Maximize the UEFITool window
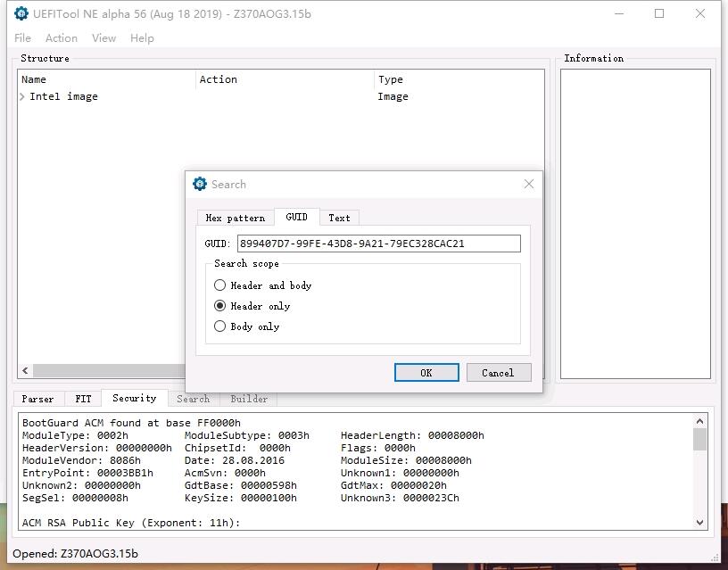The height and width of the screenshot is (570, 728). (659, 13)
